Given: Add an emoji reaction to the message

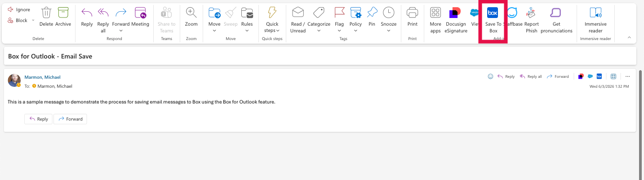Looking at the screenshot, I should pyautogui.click(x=490, y=76).
